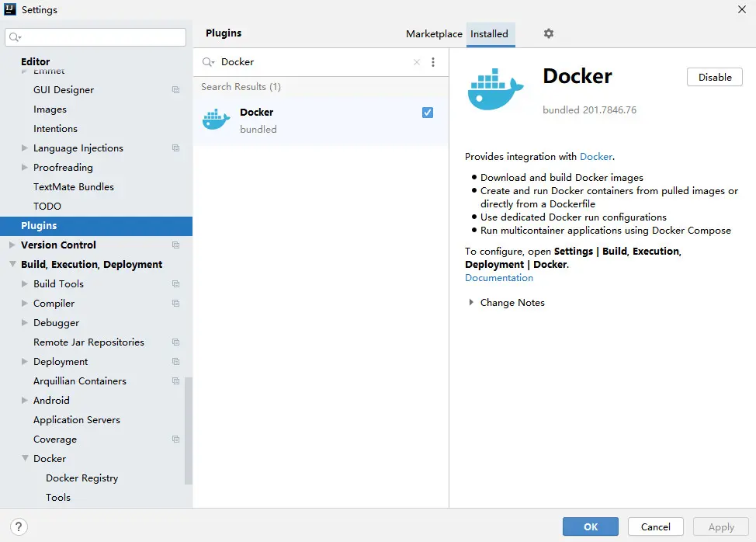Select Images settings

point(50,109)
